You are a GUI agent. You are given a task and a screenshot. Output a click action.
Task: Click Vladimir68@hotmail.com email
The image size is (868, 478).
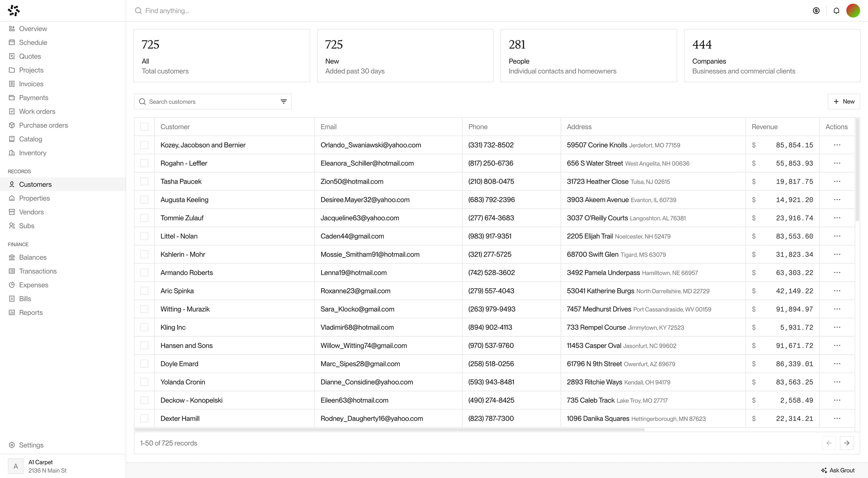(x=357, y=328)
